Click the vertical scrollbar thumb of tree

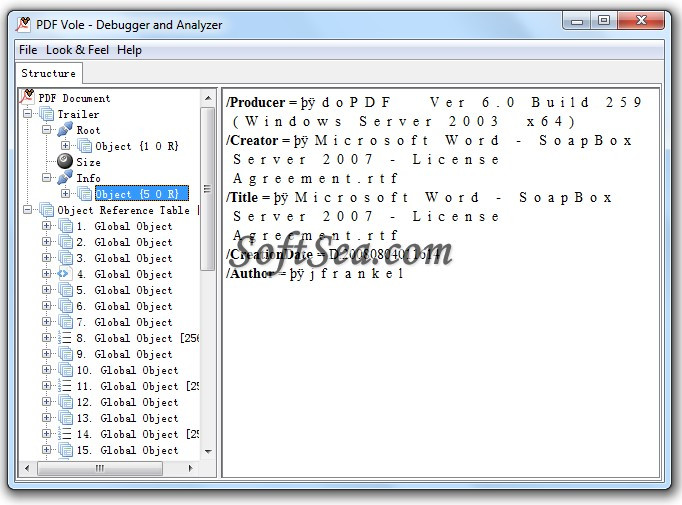pyautogui.click(x=207, y=189)
